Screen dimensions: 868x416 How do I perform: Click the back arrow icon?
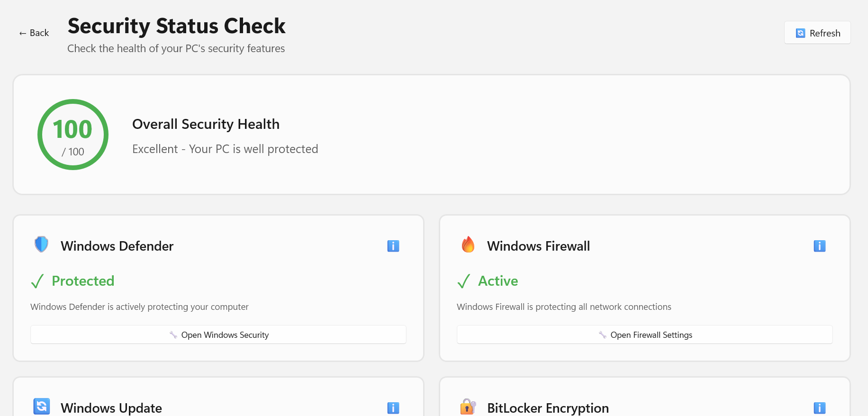(x=22, y=33)
